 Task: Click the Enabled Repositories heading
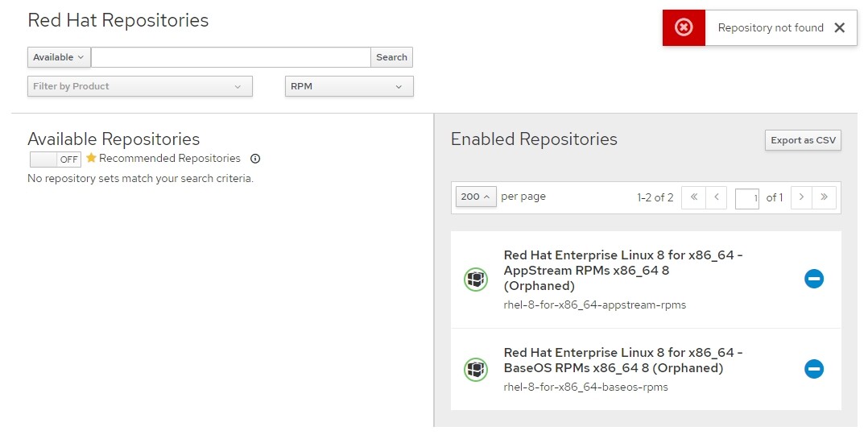[x=534, y=139]
